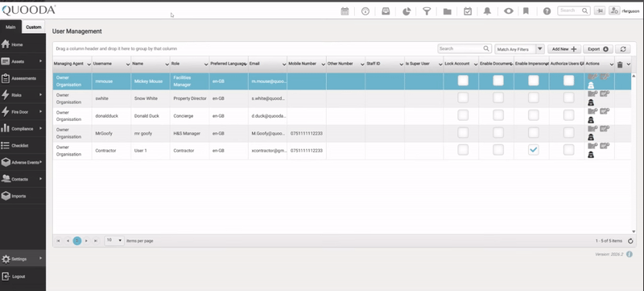Tick Lock Account for swhite

(463, 98)
